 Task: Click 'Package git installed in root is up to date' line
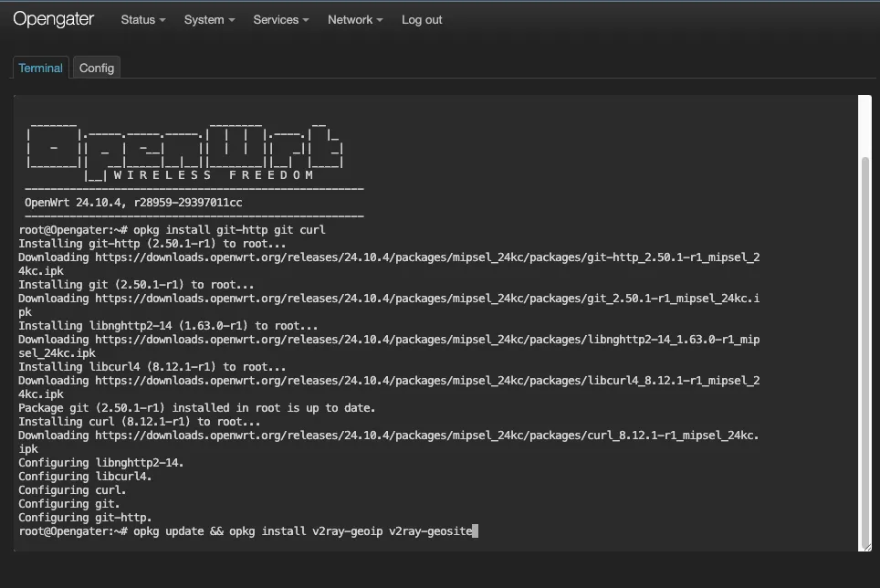[x=197, y=408]
